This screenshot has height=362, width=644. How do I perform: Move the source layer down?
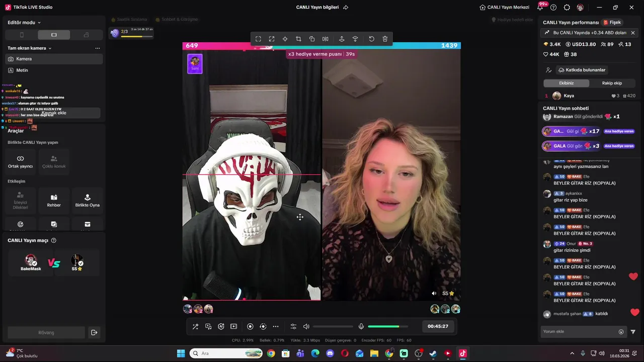(x=355, y=39)
